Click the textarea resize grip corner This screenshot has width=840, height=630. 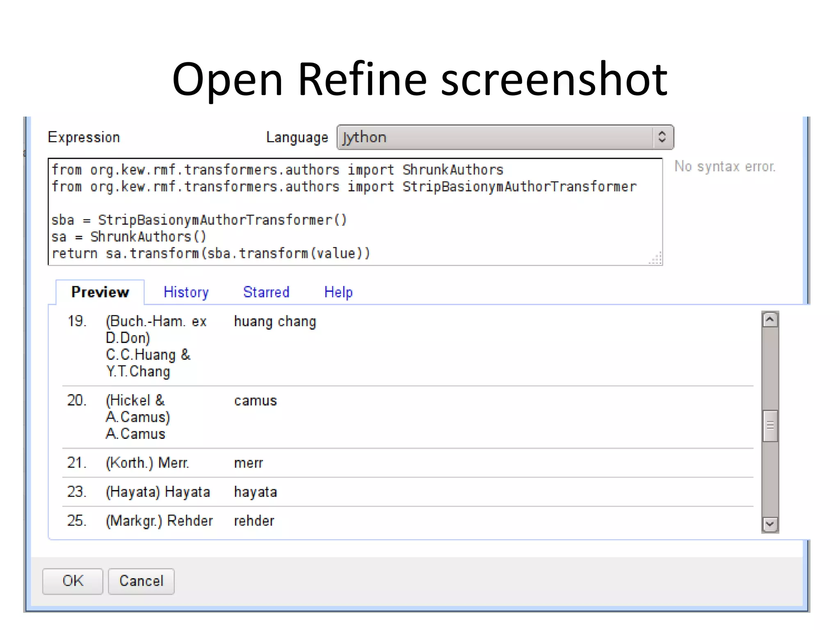656,258
